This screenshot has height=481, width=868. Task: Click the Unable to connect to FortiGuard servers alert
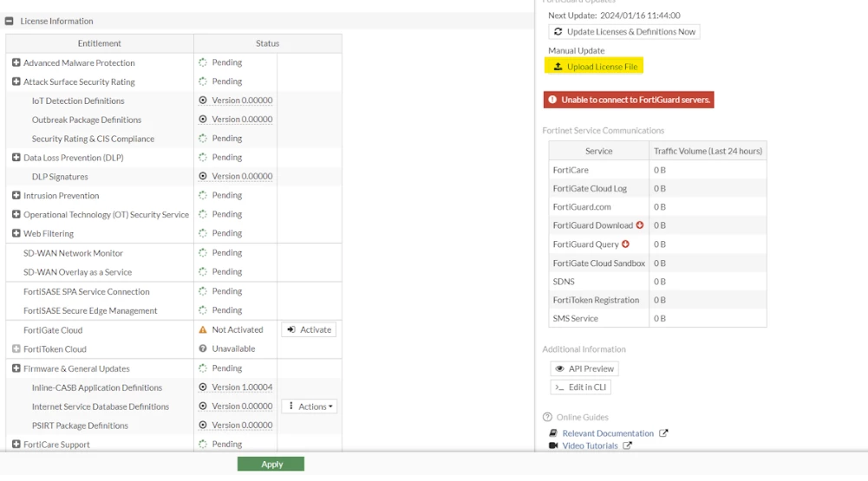[x=629, y=100]
